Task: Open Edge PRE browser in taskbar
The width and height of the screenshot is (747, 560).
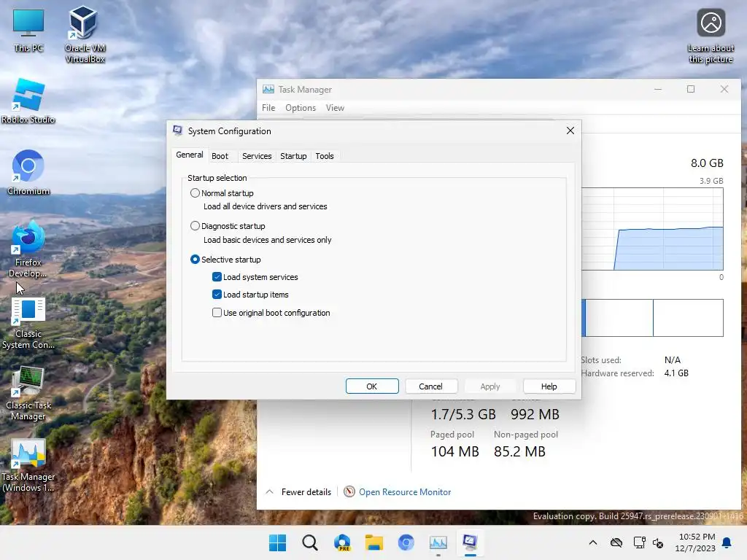Action: click(x=342, y=542)
